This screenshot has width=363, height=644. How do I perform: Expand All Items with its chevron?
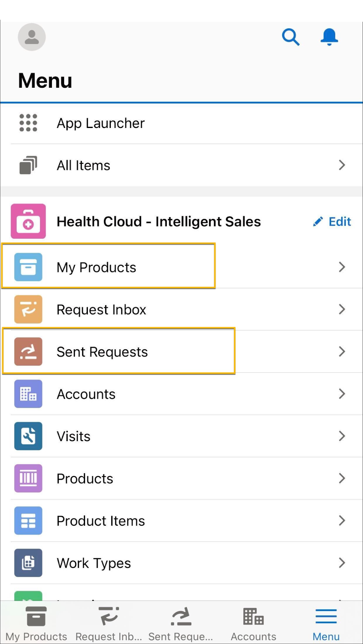click(x=342, y=165)
